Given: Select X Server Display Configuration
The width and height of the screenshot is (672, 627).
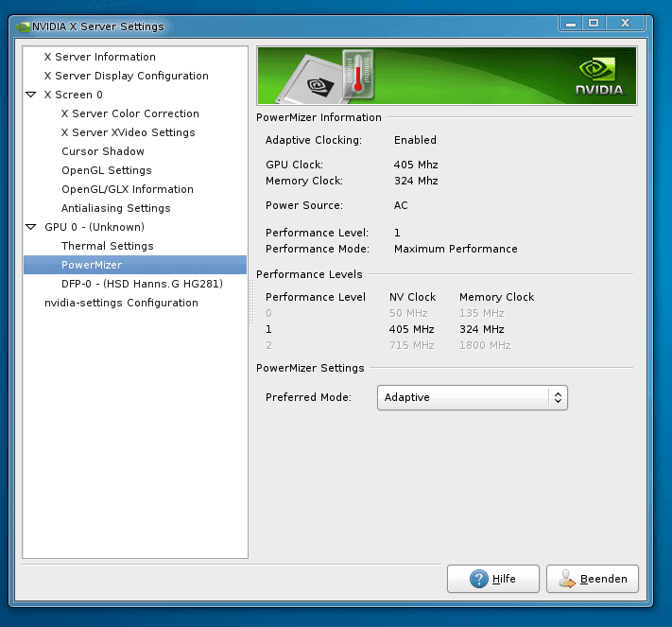Looking at the screenshot, I should point(127,76).
